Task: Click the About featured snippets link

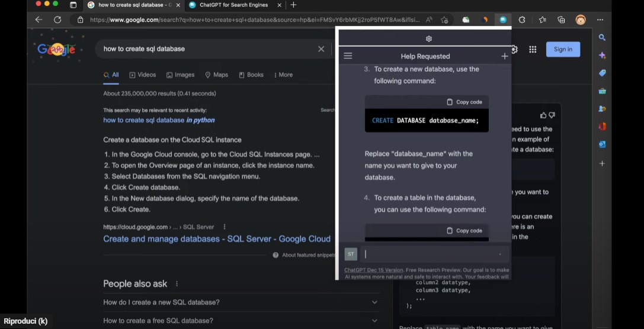Action: [x=309, y=255]
